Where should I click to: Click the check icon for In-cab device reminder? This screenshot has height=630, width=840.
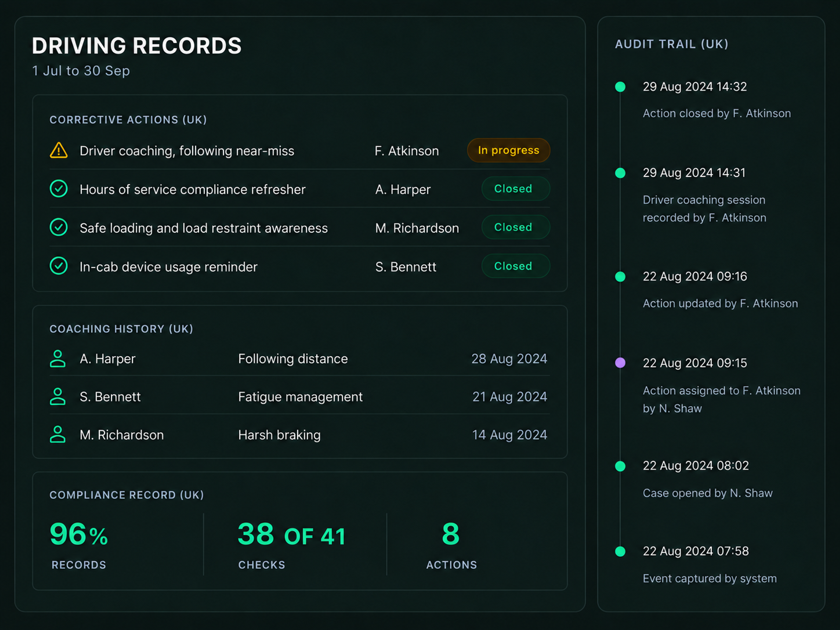(x=58, y=266)
